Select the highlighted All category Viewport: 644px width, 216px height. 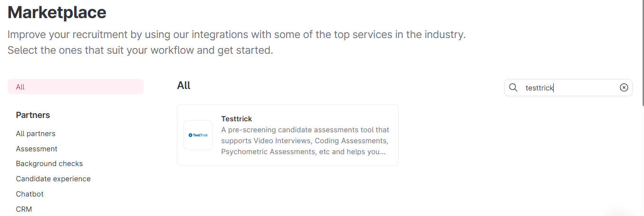pyautogui.click(x=75, y=87)
